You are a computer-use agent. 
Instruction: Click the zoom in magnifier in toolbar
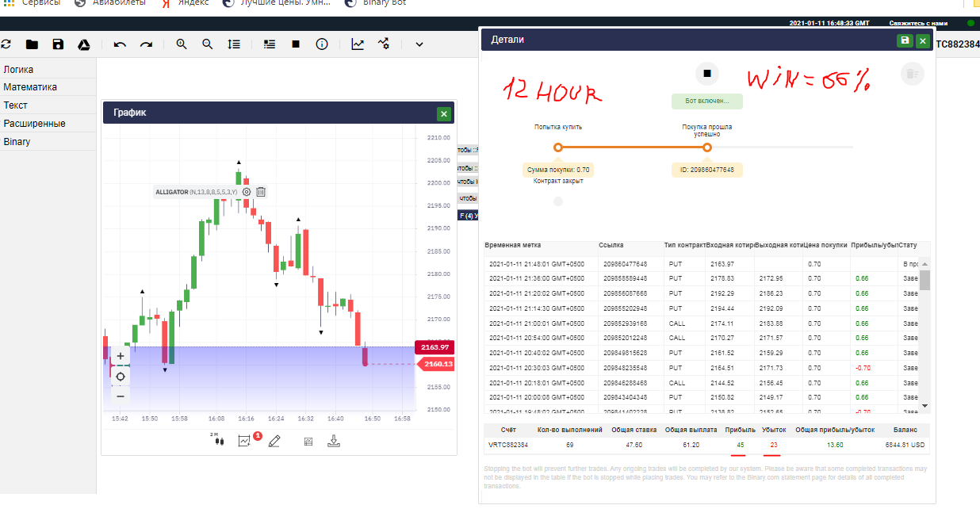[182, 44]
